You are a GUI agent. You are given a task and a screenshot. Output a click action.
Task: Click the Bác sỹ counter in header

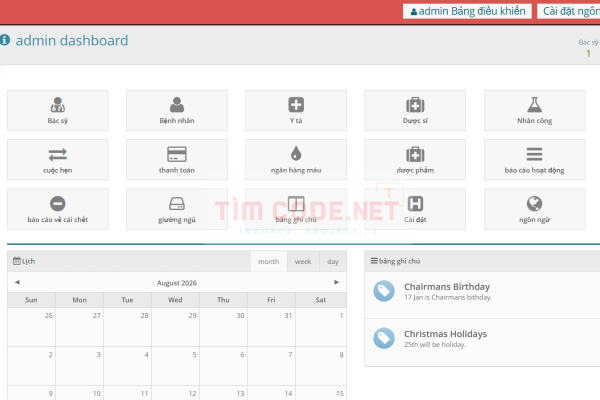coord(588,48)
